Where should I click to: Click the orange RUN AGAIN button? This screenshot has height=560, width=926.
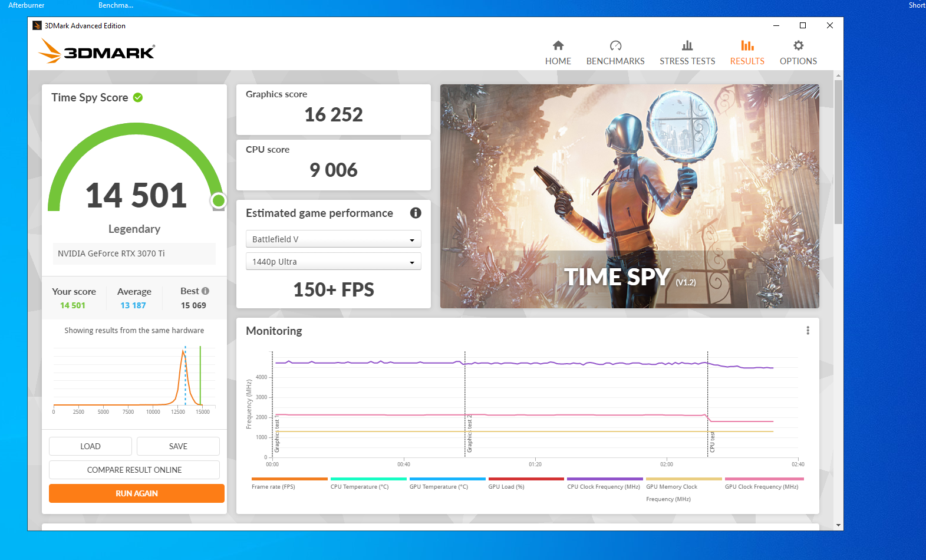coord(137,493)
